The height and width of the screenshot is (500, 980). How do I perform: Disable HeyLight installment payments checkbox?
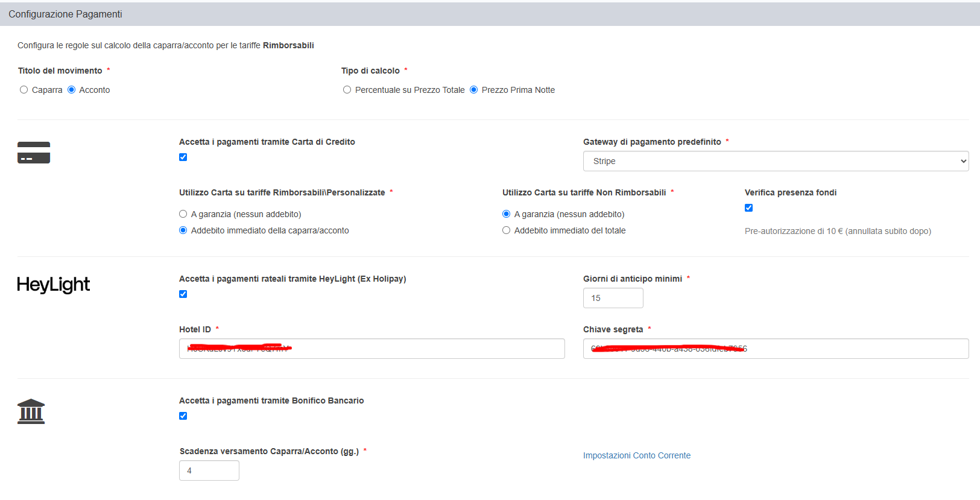tap(183, 294)
